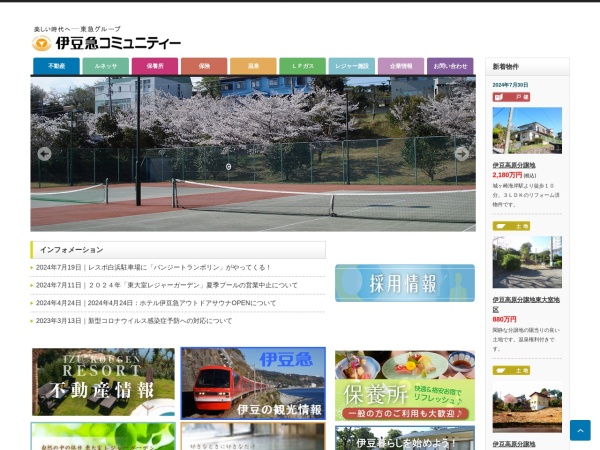Click the tennis court slideshow image

click(x=253, y=154)
